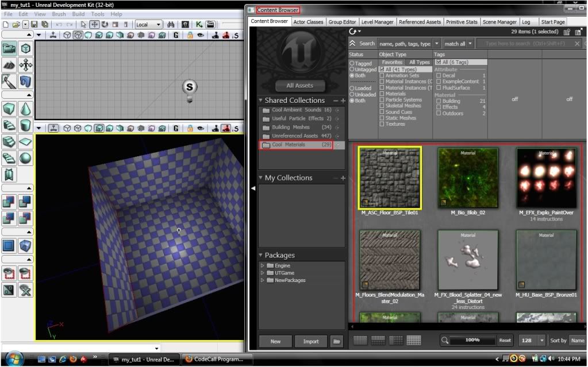Open the Brush menu

click(59, 14)
